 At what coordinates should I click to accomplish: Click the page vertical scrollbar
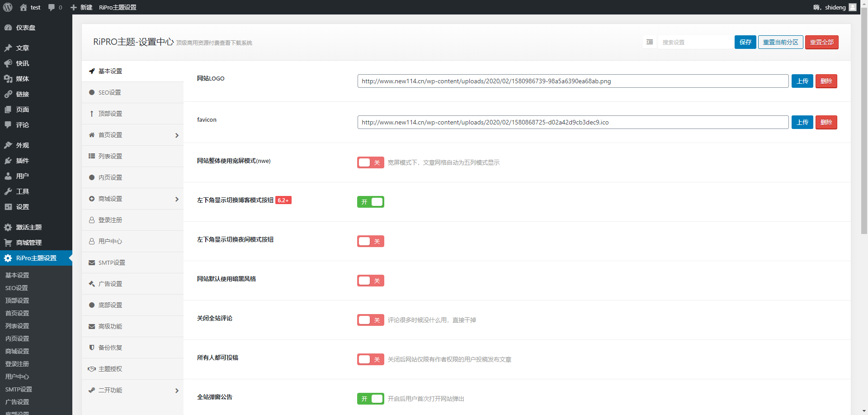point(864,120)
